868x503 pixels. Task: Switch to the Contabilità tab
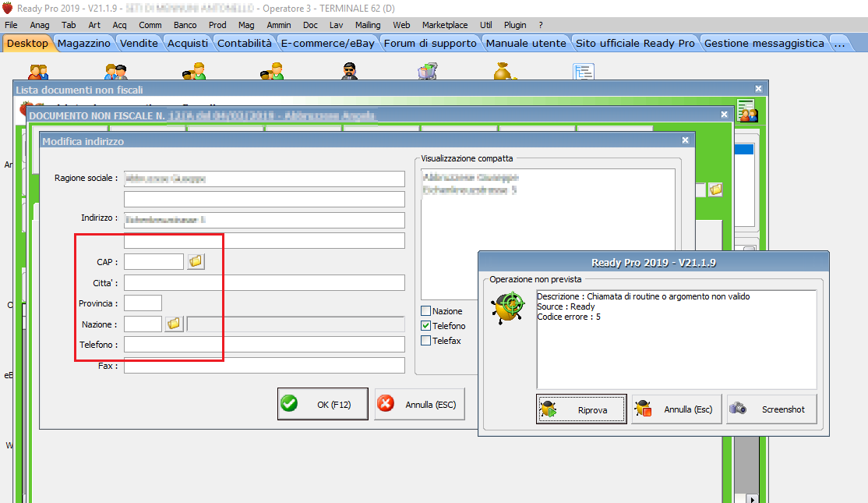point(244,43)
